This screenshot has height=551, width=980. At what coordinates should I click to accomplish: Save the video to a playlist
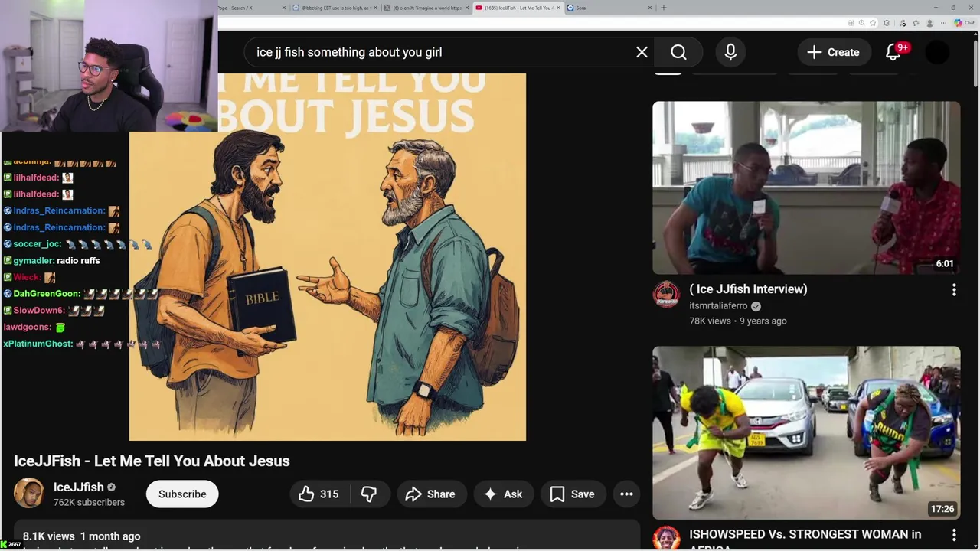(x=573, y=494)
